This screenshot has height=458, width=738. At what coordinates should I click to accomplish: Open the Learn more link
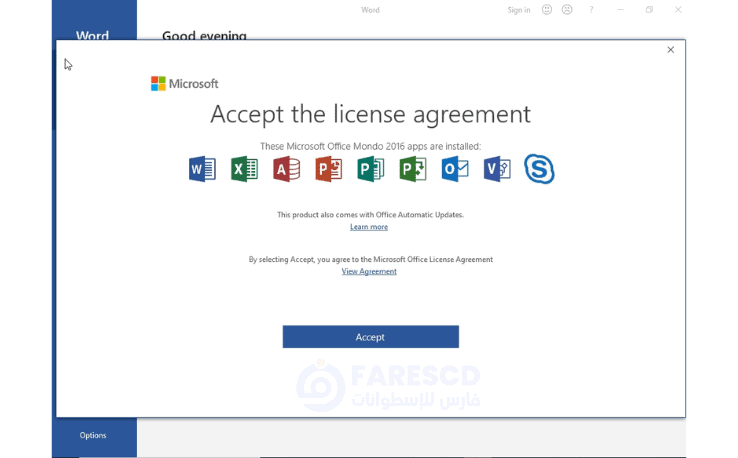click(369, 227)
